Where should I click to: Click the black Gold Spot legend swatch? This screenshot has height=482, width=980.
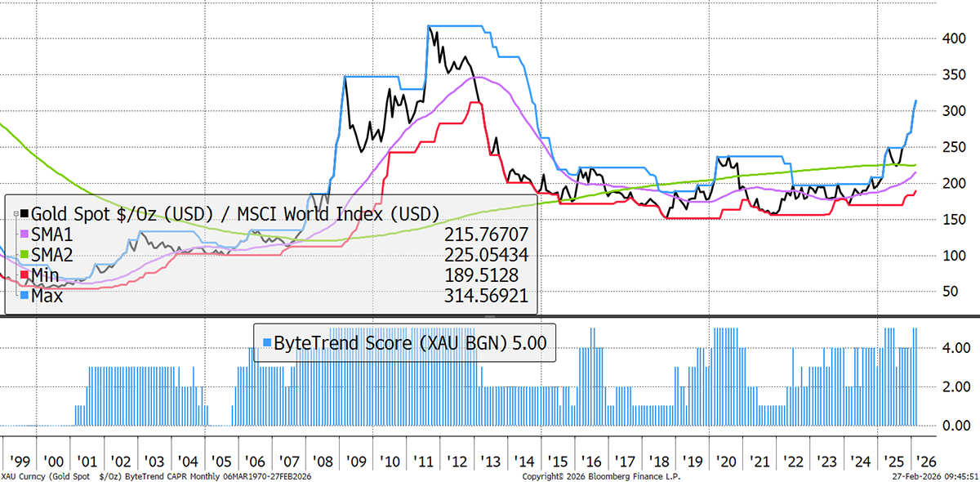point(24,214)
